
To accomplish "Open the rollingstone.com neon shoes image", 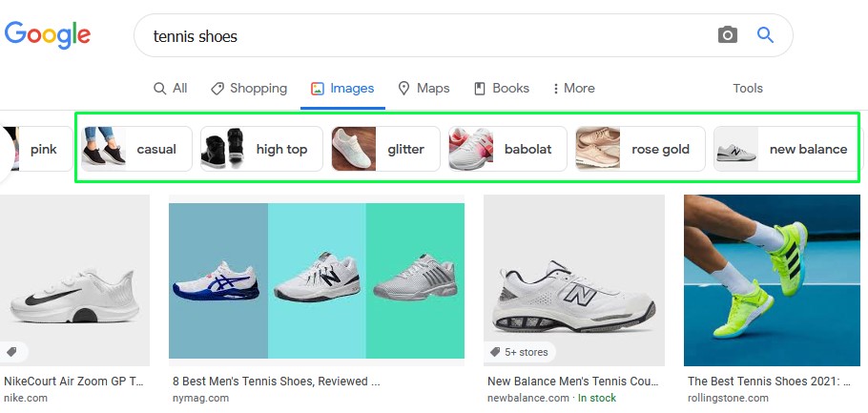I will click(x=772, y=280).
